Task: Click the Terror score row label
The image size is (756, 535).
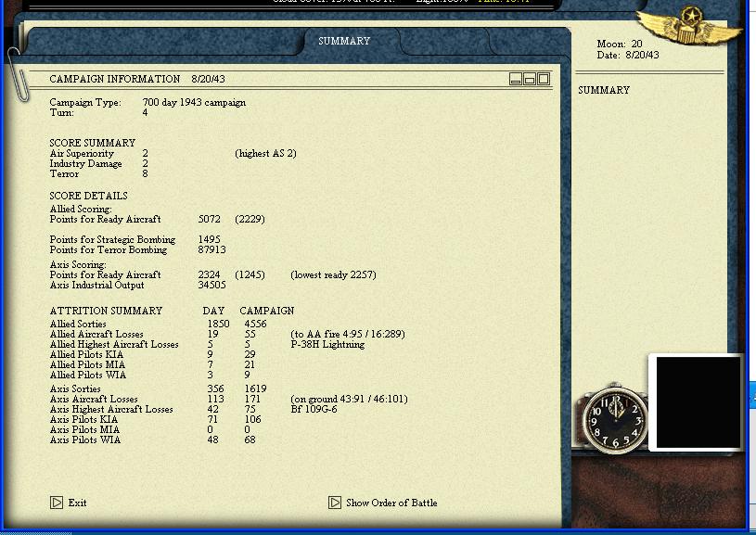Action: (64, 174)
